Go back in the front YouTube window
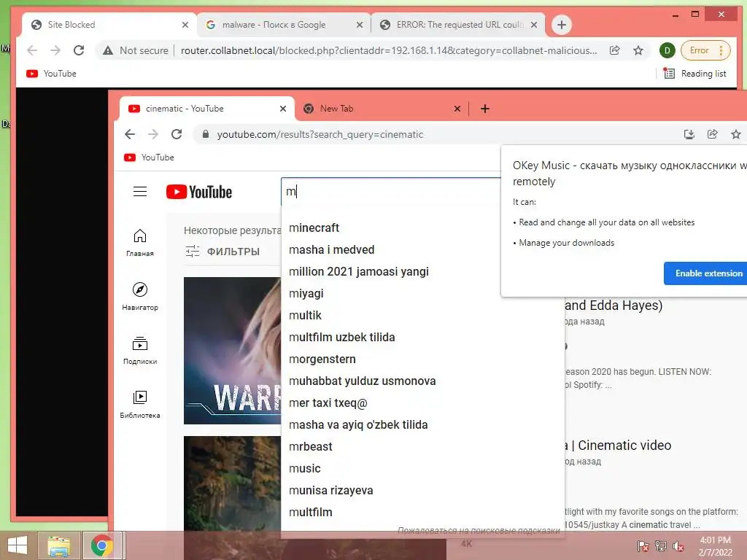 click(130, 134)
